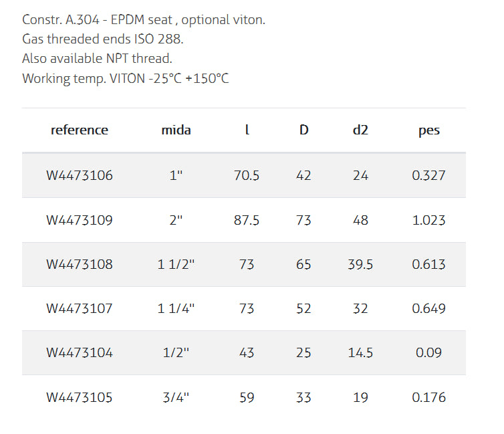
Task: Click the 1 1/2" size cell
Action: (x=176, y=264)
